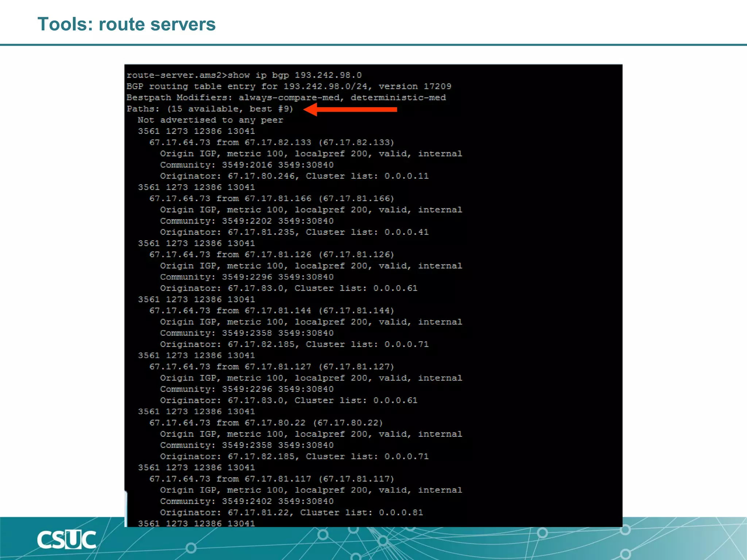Click 'Community: 3549:2402 3549:30840' line
This screenshot has width=747, height=560.
pyautogui.click(x=247, y=501)
